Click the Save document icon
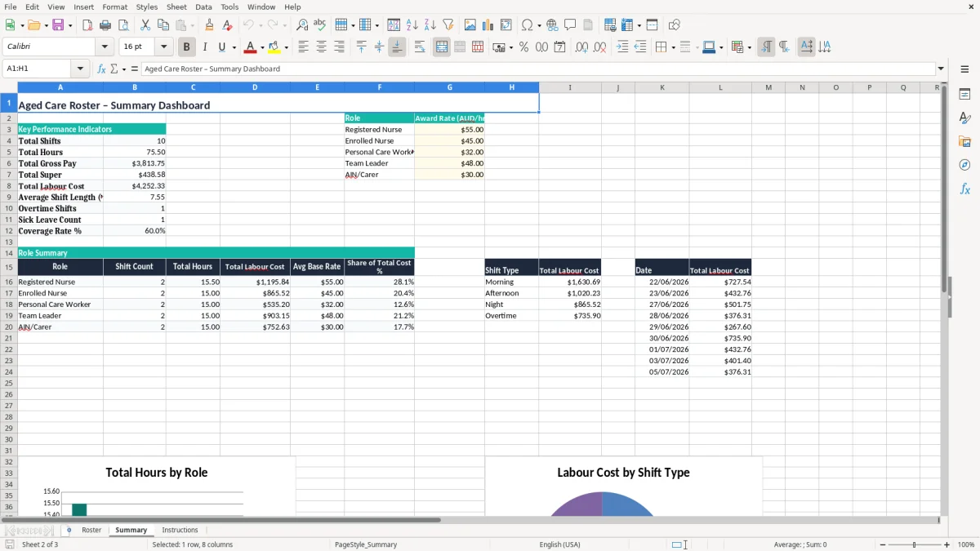 (58, 25)
